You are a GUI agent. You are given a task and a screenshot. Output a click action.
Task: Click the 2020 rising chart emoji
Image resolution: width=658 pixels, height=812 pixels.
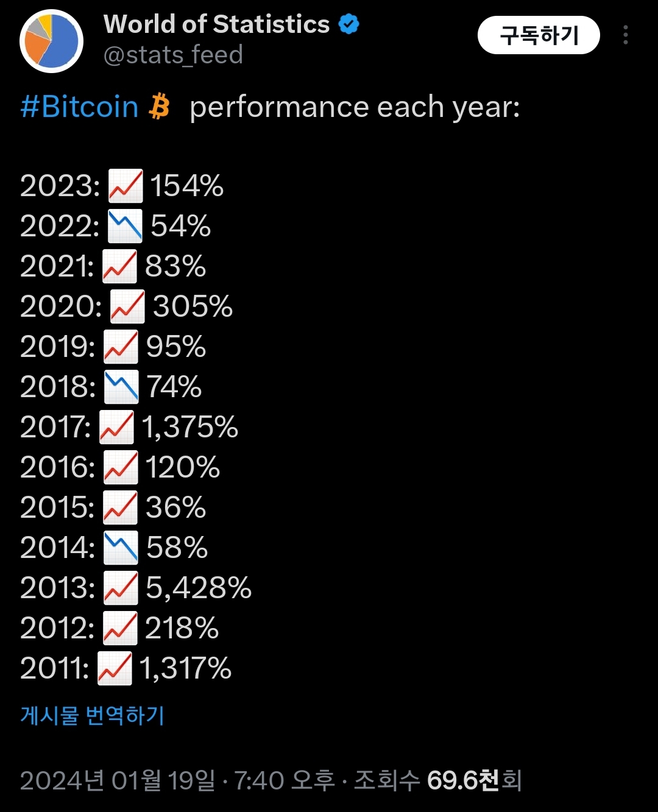[127, 306]
